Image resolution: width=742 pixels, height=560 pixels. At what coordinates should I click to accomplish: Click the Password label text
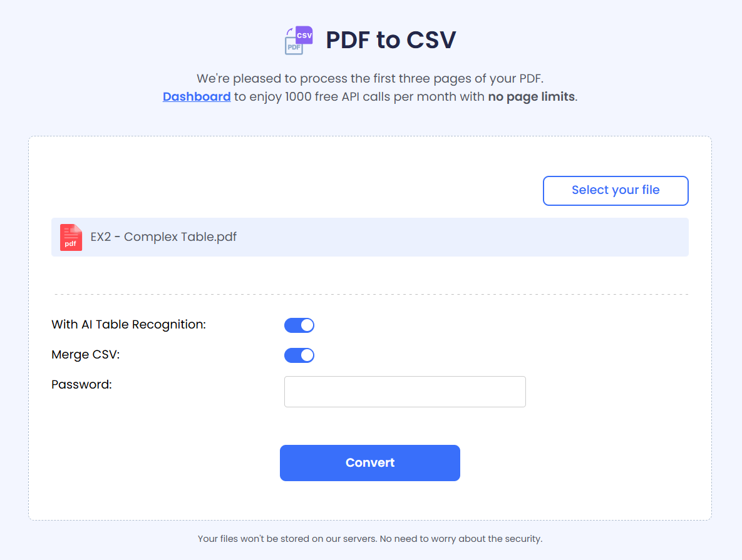point(81,385)
